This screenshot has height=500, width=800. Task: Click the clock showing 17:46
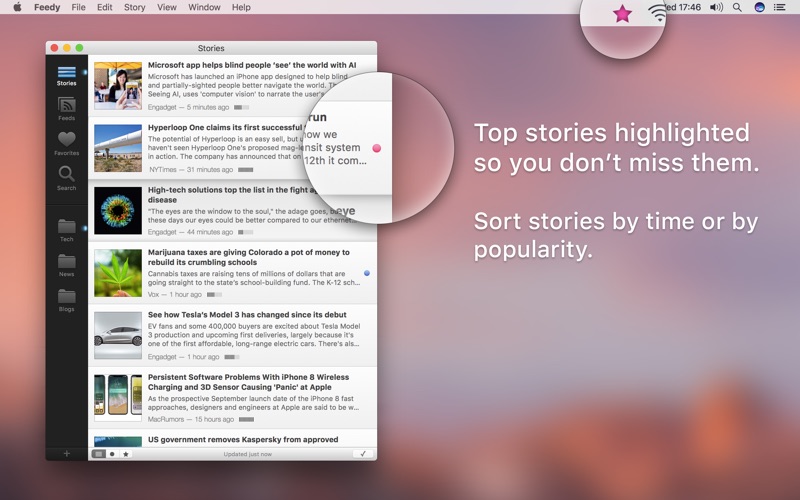click(x=688, y=7)
